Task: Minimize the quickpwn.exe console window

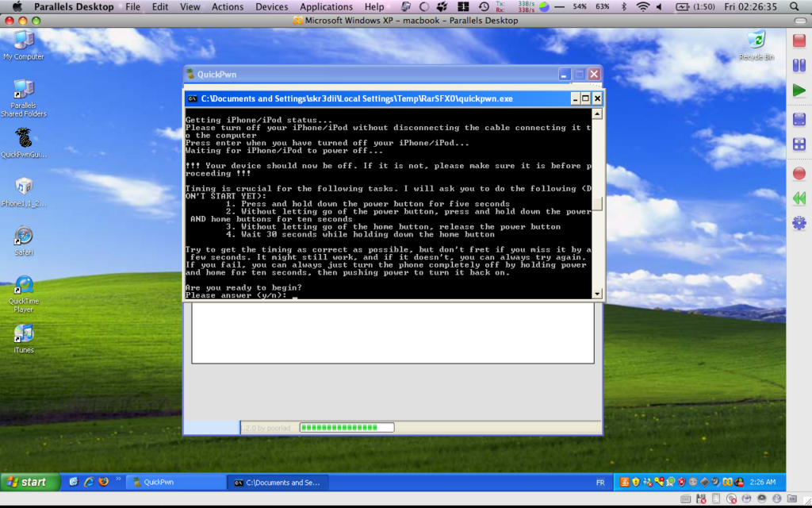Action: tap(575, 98)
